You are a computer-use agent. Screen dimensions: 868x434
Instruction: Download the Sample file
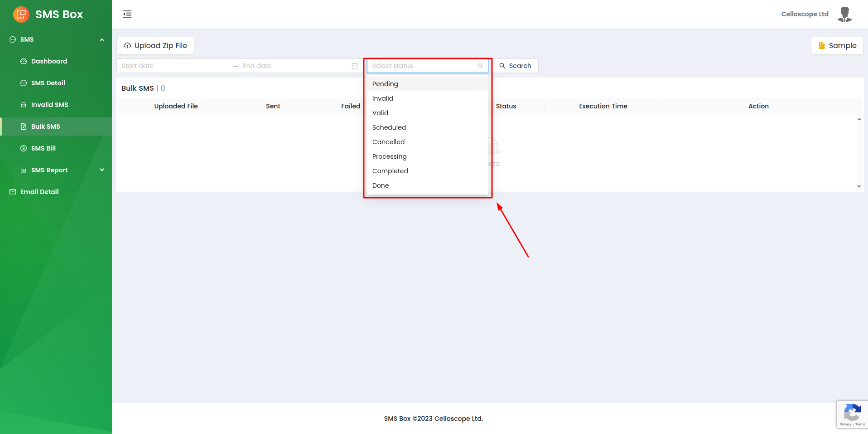click(x=837, y=46)
